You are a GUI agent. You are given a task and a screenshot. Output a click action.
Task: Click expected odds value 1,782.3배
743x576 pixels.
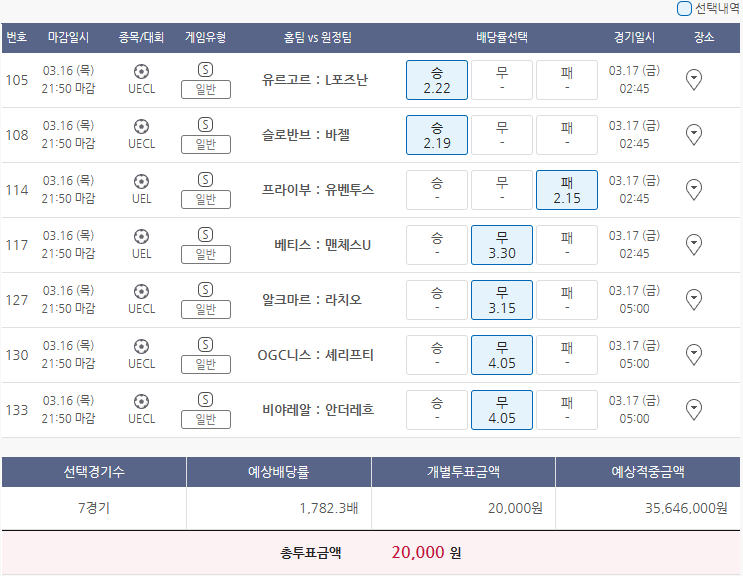click(x=328, y=508)
